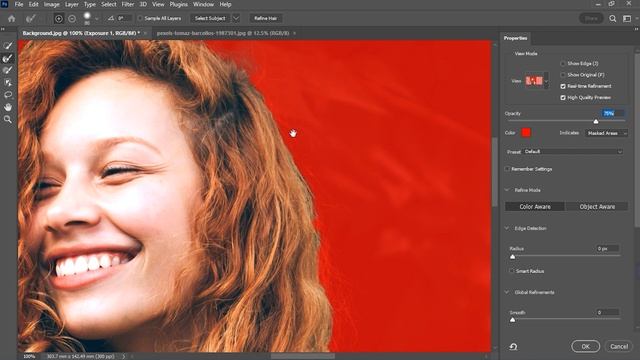Switch to the pexels-tomaz-barcellos document tab
The height and width of the screenshot is (360, 640).
click(223, 33)
